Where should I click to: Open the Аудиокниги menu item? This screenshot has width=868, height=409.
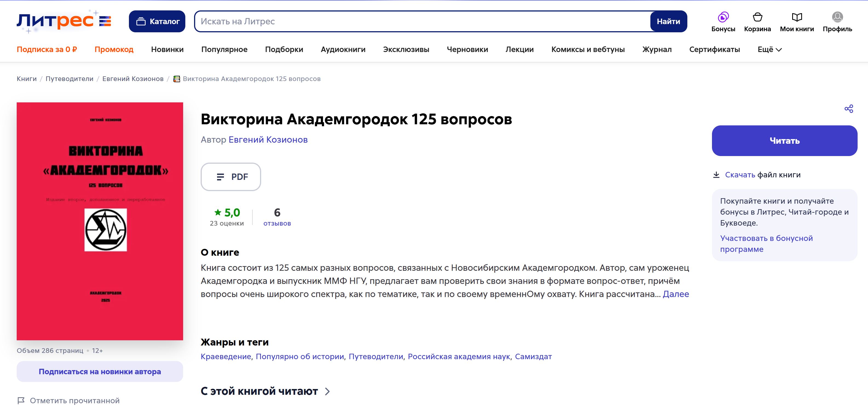coord(343,50)
